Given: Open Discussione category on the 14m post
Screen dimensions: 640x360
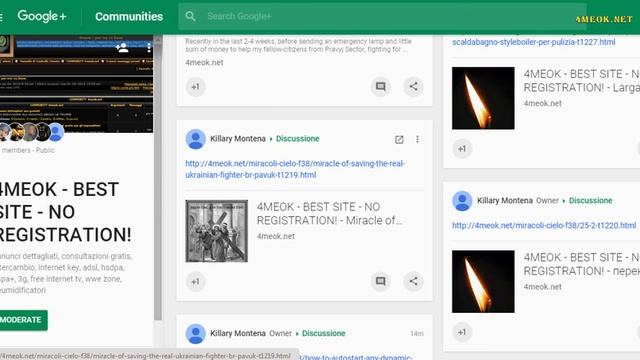Looking at the screenshot, I should click(x=324, y=333).
